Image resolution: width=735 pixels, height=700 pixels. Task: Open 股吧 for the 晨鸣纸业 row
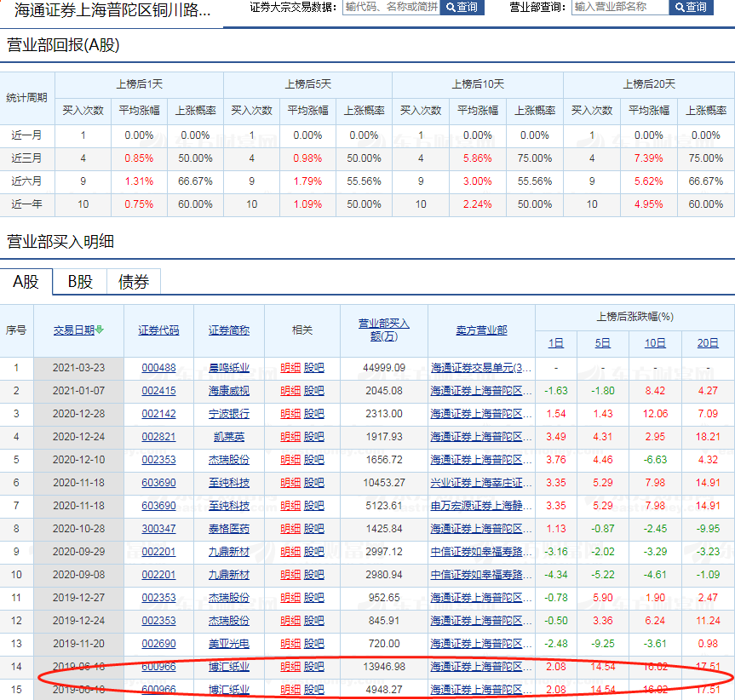(314, 368)
